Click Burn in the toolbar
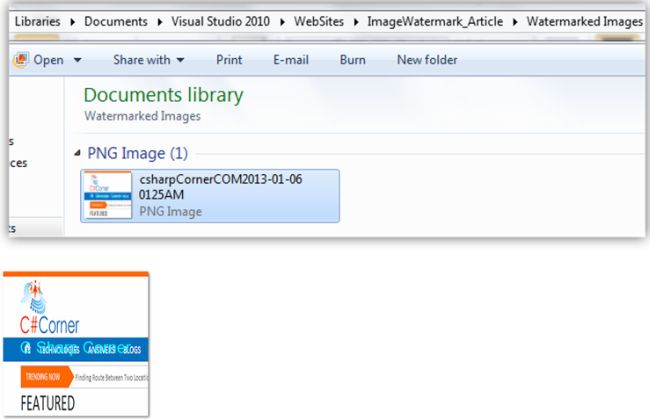The image size is (650, 420). [x=353, y=60]
